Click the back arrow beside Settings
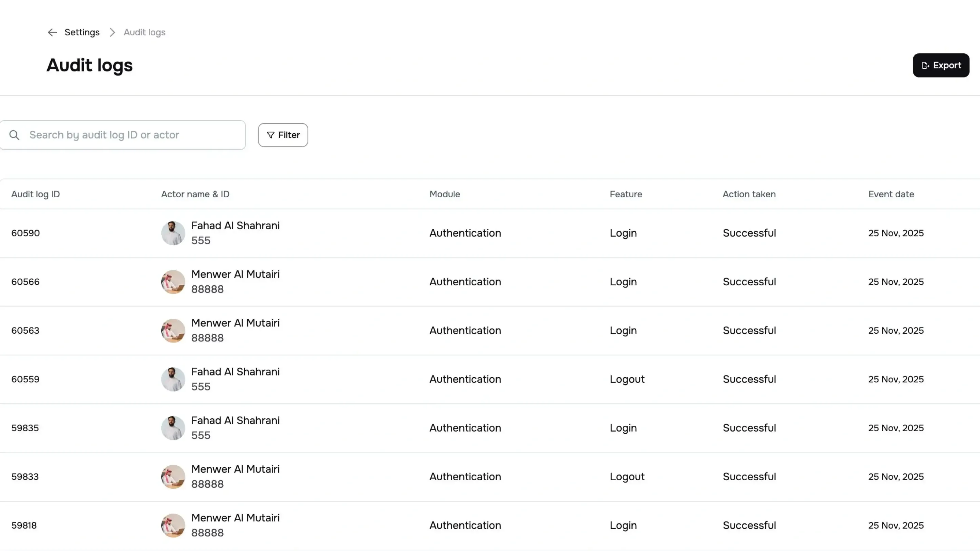The image size is (980, 551). click(52, 32)
